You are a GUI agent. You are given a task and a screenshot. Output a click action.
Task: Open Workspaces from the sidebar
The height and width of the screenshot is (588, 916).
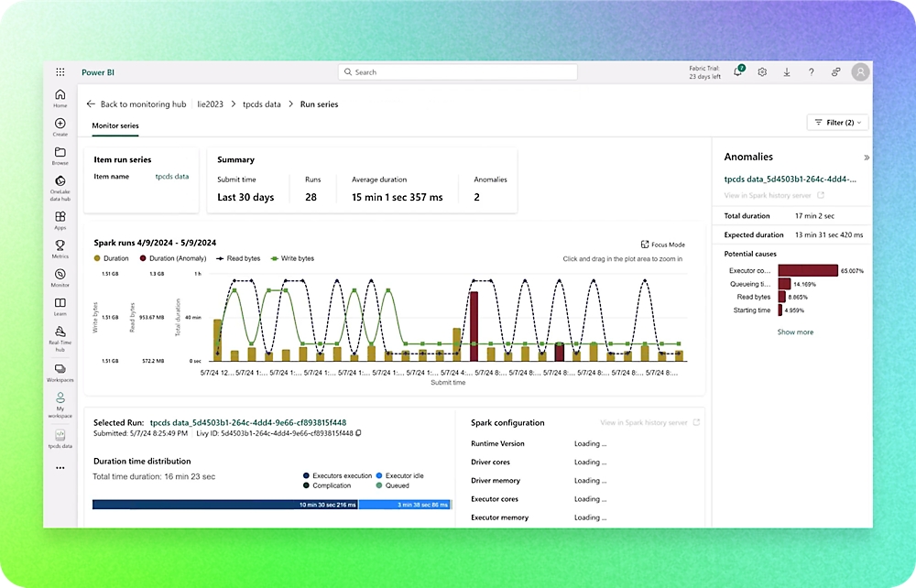point(60,372)
